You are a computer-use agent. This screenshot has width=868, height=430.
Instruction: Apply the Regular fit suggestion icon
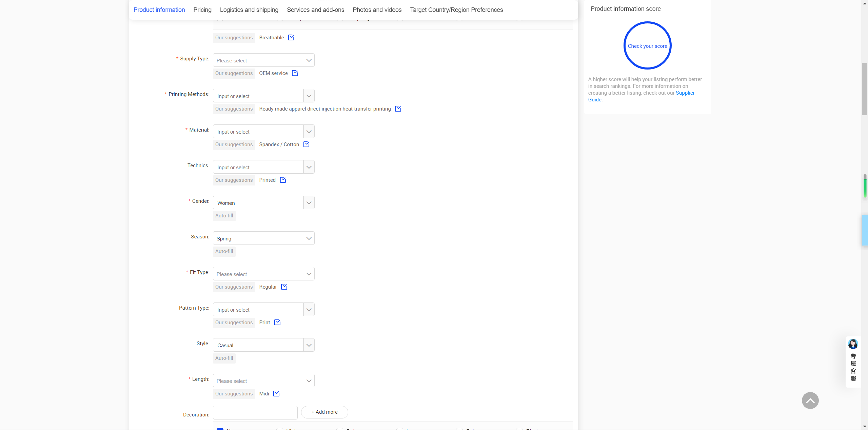pyautogui.click(x=284, y=287)
